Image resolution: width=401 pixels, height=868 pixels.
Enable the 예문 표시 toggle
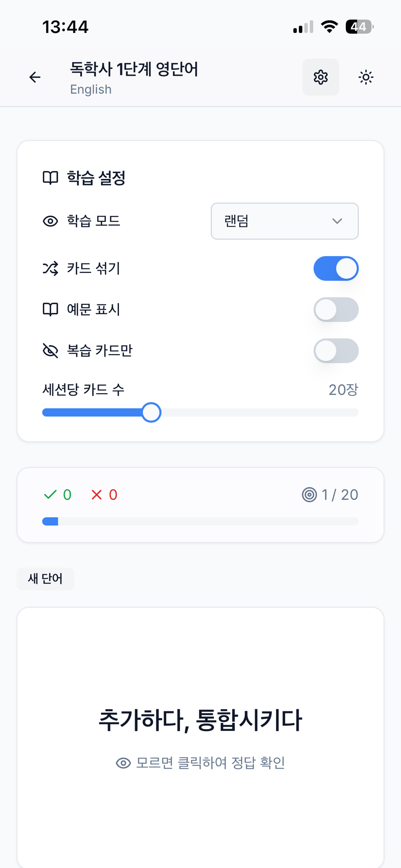pos(336,309)
